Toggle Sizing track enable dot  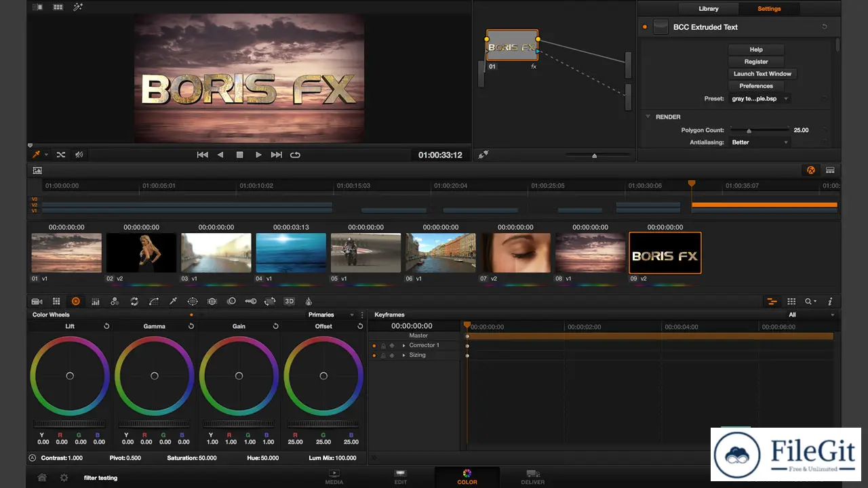(374, 354)
